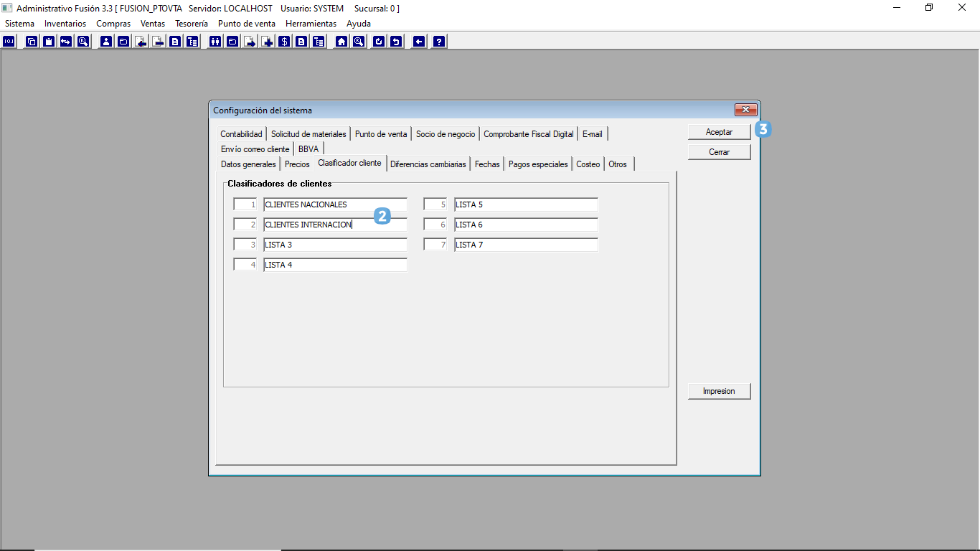Click the CLIENTES NACIONALES text field

(335, 204)
